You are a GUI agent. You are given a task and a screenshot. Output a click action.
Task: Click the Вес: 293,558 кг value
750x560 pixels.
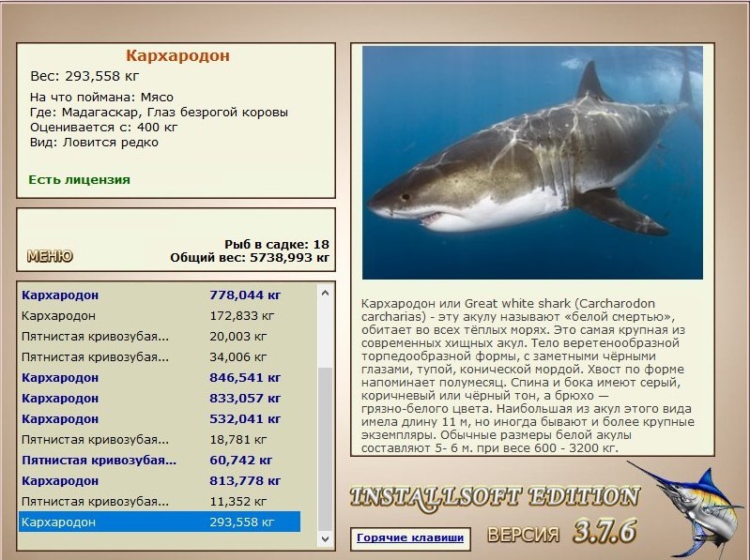84,76
